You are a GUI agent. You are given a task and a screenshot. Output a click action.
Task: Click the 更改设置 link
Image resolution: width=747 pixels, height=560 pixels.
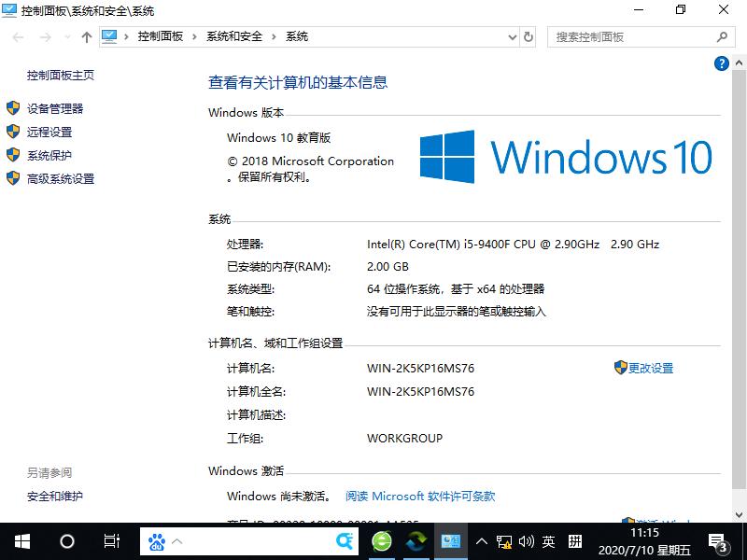pos(649,368)
